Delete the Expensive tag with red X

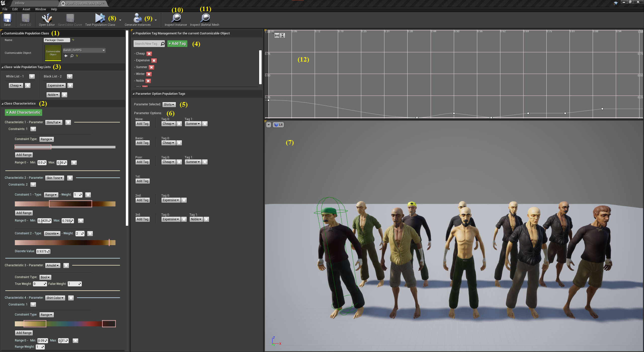[154, 61]
